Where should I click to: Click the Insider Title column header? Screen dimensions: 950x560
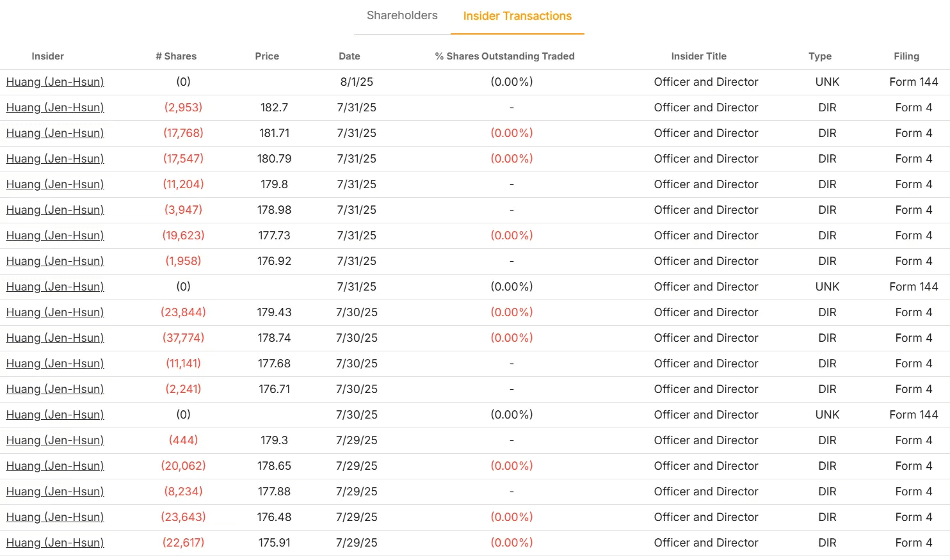(x=698, y=56)
